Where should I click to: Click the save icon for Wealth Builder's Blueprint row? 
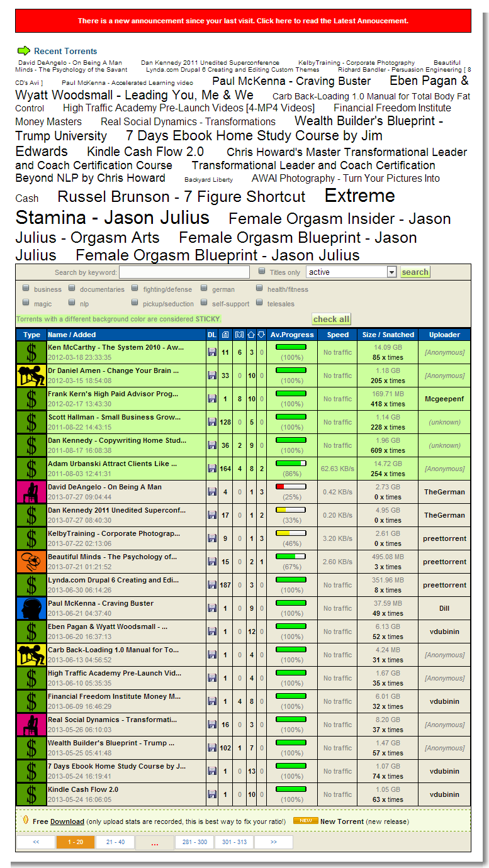pos(212,748)
